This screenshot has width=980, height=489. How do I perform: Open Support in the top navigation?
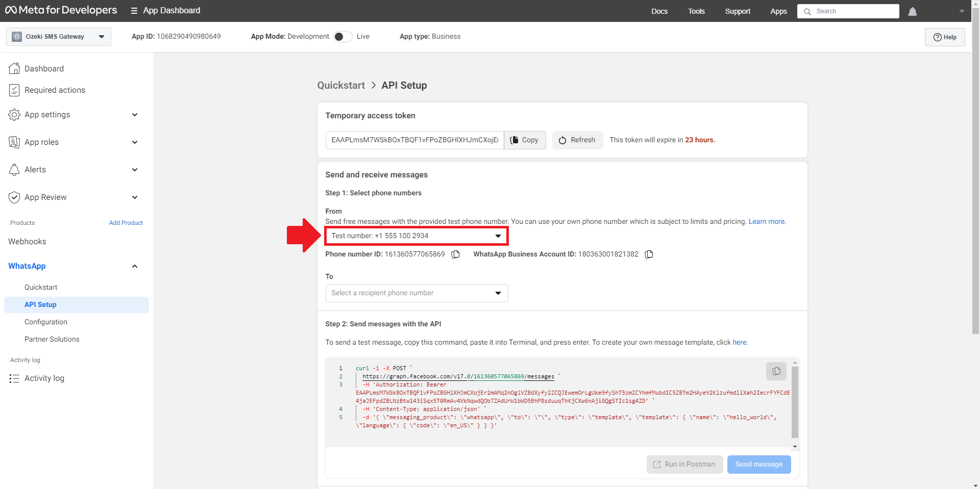tap(738, 11)
